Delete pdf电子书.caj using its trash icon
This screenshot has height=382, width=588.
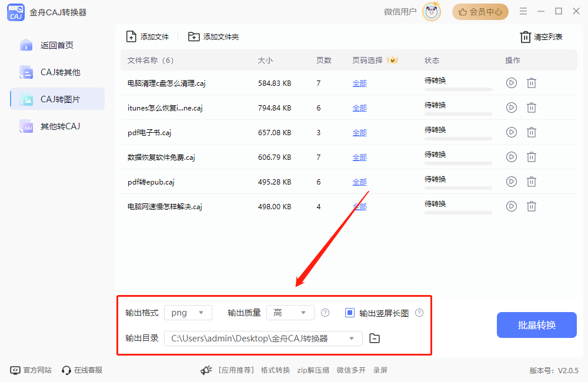pyautogui.click(x=531, y=132)
